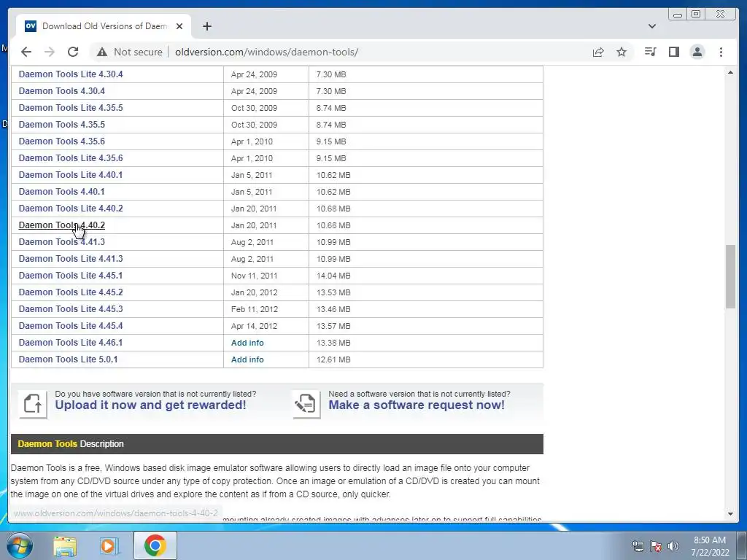Viewport: 747px width, 560px height.
Task: Open Daemon Tools Lite 4.35.6 link
Action: click(71, 158)
